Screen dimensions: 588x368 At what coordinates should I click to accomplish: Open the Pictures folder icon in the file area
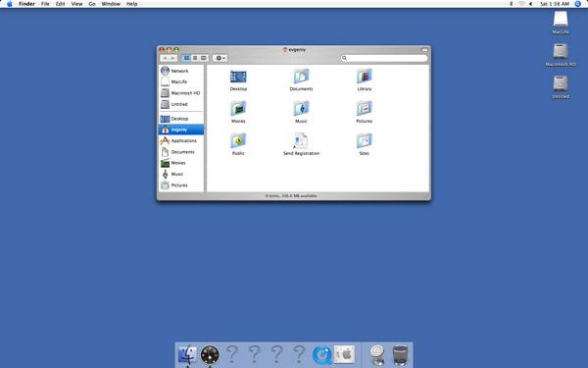tap(365, 109)
